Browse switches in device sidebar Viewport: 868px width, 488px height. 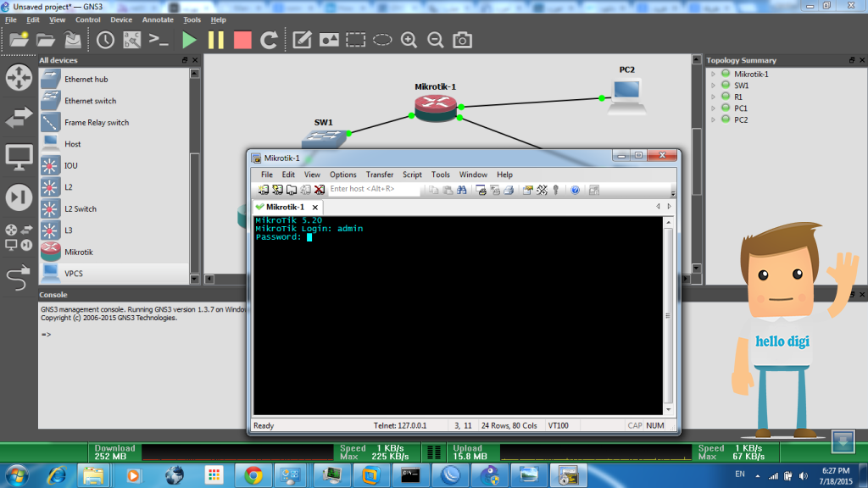(x=19, y=117)
